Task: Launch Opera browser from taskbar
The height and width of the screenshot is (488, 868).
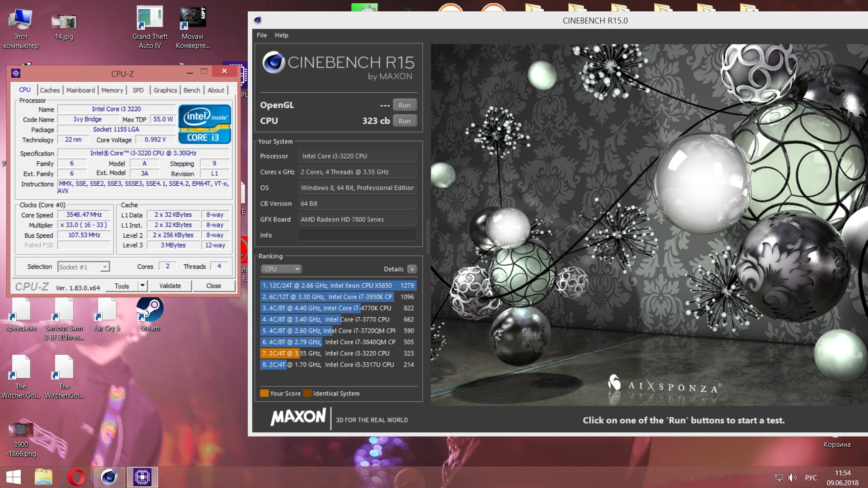Action: [x=76, y=477]
